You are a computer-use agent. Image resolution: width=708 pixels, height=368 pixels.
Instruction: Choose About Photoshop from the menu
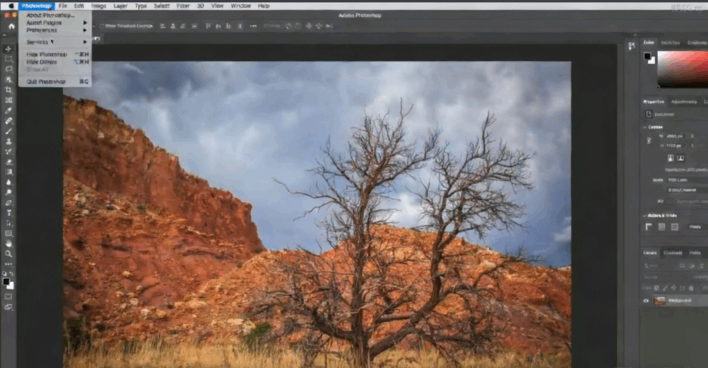[x=50, y=15]
